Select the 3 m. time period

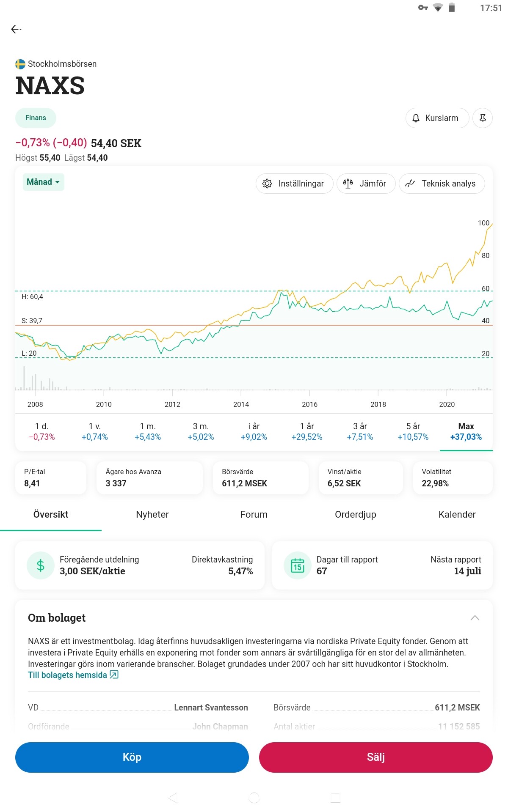click(x=201, y=431)
